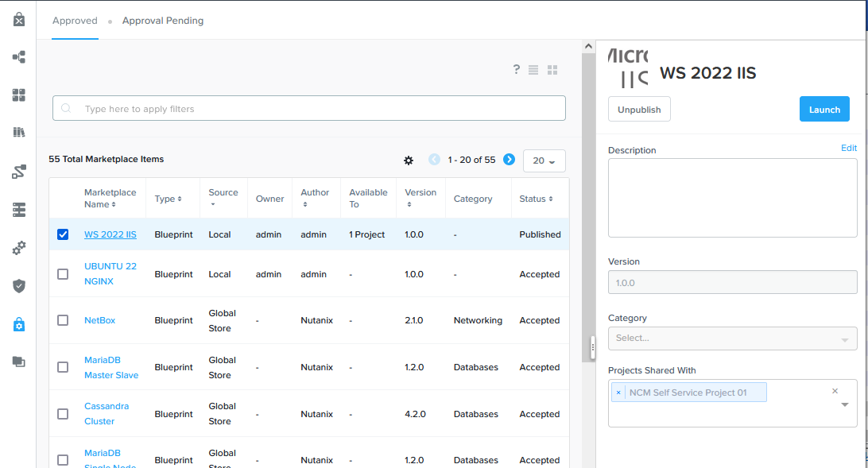Viewport: 868px width, 468px height.
Task: Click the question mark help icon
Action: tap(516, 70)
